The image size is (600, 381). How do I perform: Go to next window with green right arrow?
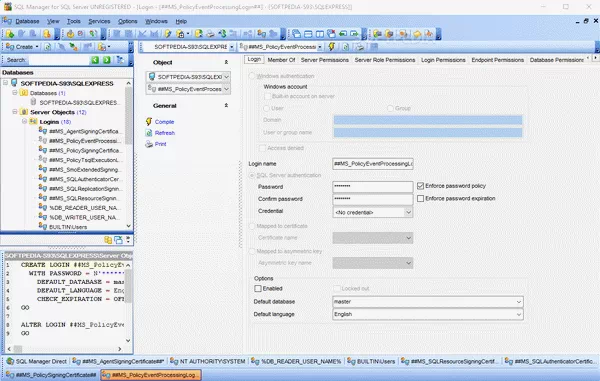pos(354,34)
